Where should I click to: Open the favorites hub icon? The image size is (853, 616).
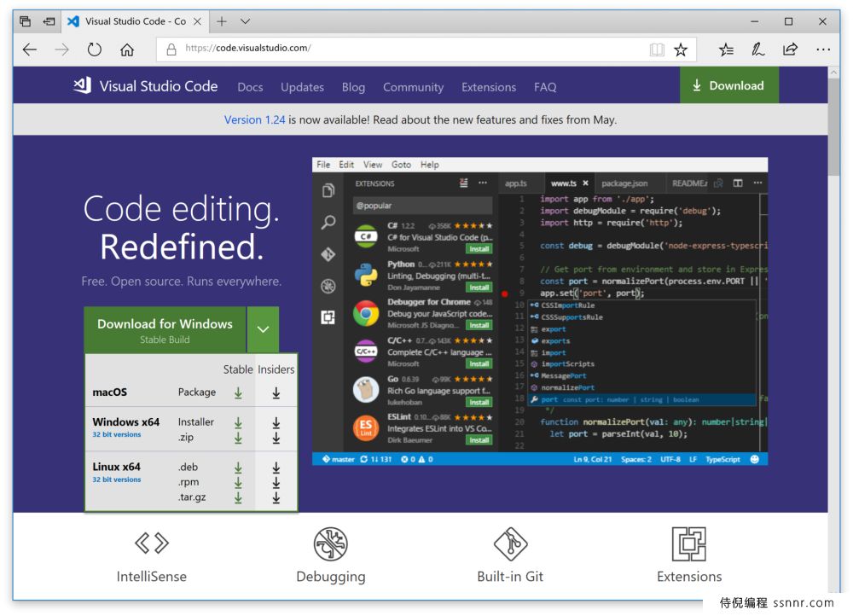726,49
